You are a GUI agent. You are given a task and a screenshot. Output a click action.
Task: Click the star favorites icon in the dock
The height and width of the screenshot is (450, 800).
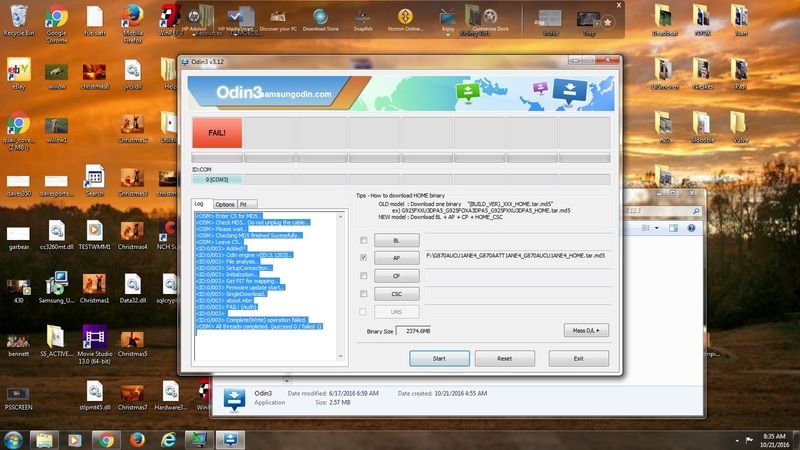coord(608,22)
